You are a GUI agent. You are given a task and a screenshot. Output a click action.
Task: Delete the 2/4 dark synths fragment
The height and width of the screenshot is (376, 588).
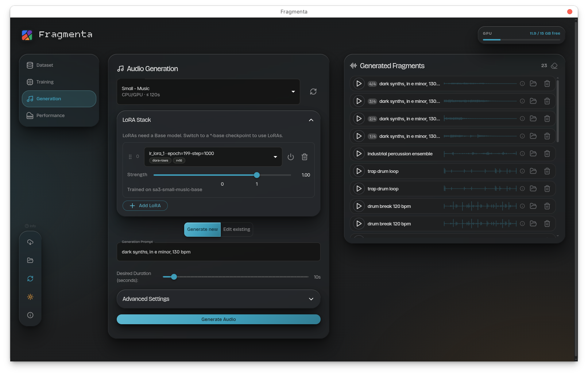(x=547, y=119)
